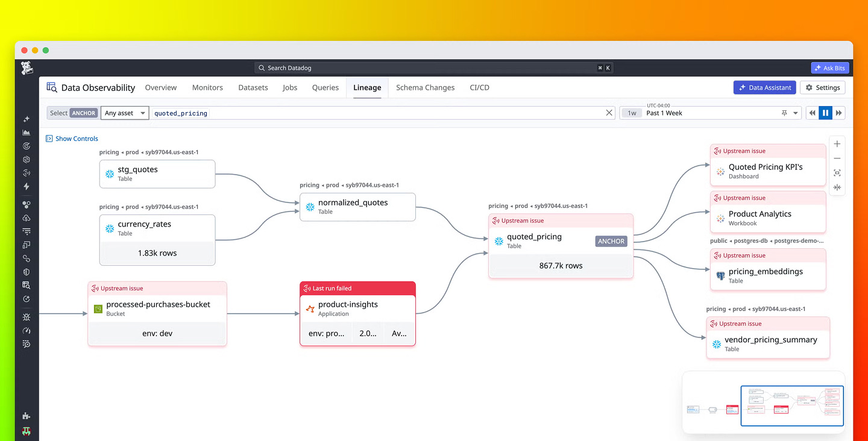This screenshot has width=868, height=441.
Task: Click the quoted_pricing asset input field
Action: [x=383, y=113]
